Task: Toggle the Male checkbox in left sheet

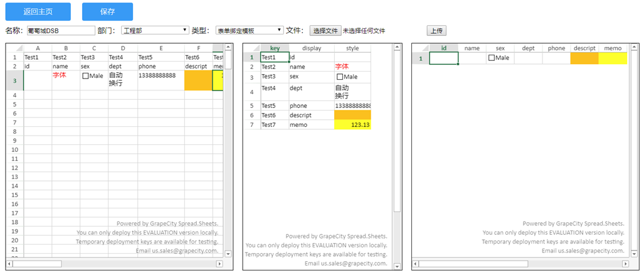Action: pos(85,75)
